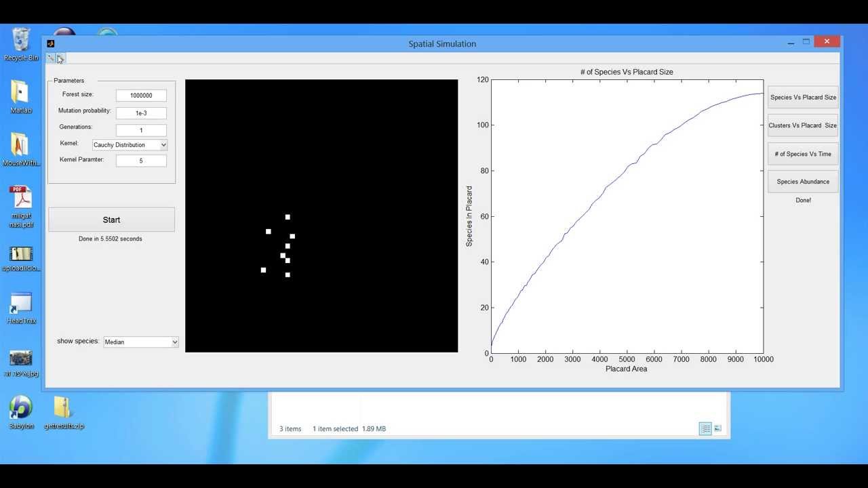The width and height of the screenshot is (868, 488).
Task: Click the Species vs Placard Size graph
Action: [627, 216]
